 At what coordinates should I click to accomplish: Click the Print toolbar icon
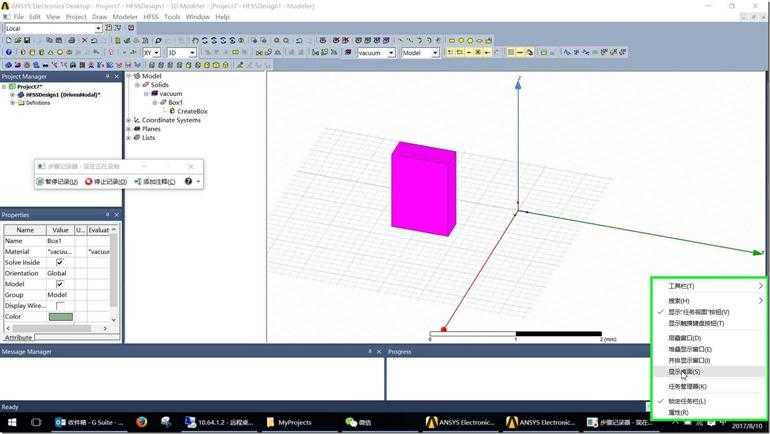point(72,40)
